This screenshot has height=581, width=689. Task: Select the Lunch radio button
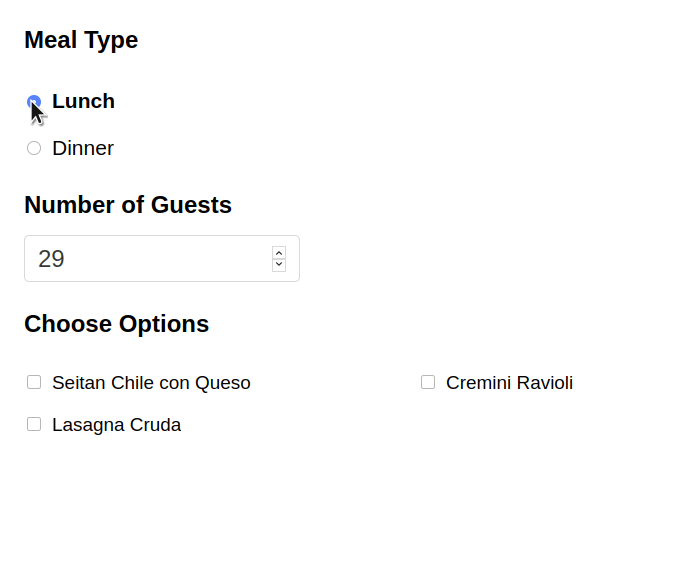point(34,102)
